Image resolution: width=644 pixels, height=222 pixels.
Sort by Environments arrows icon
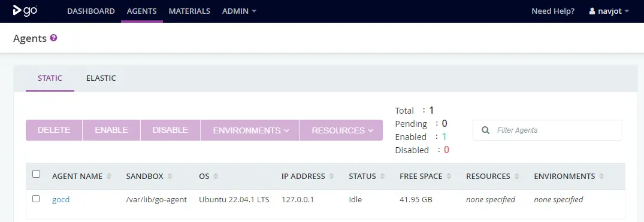point(601,176)
